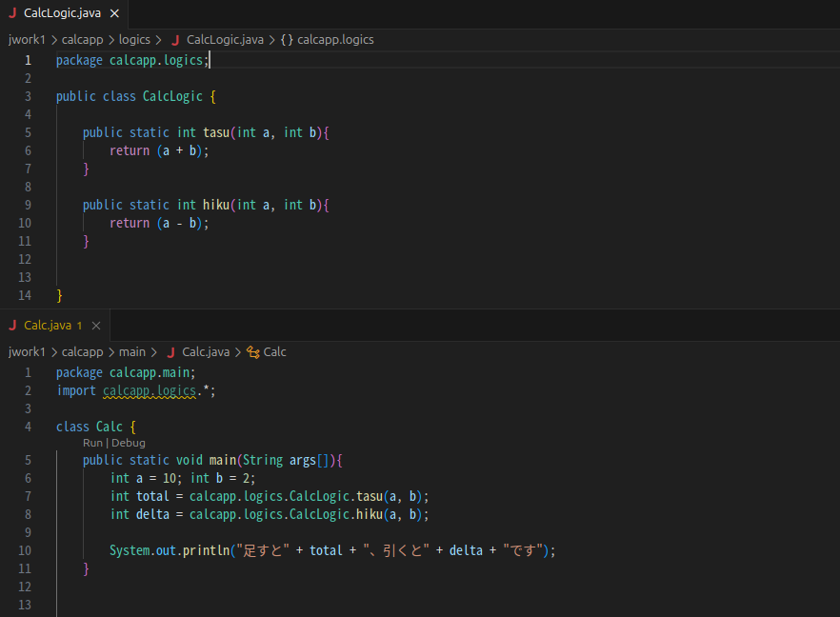Close the CalcLogic.java tab
The image size is (840, 617).
[114, 13]
